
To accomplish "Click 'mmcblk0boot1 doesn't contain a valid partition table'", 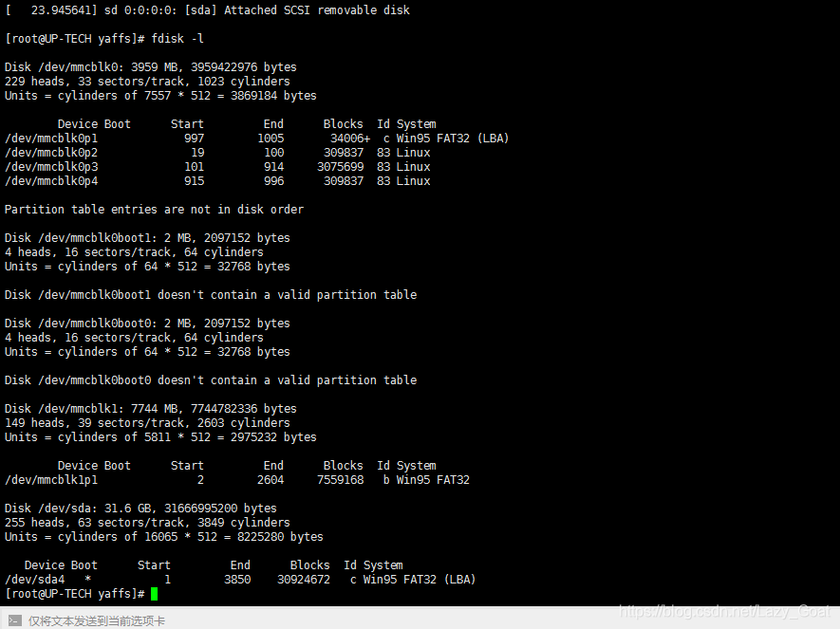I will (211, 295).
